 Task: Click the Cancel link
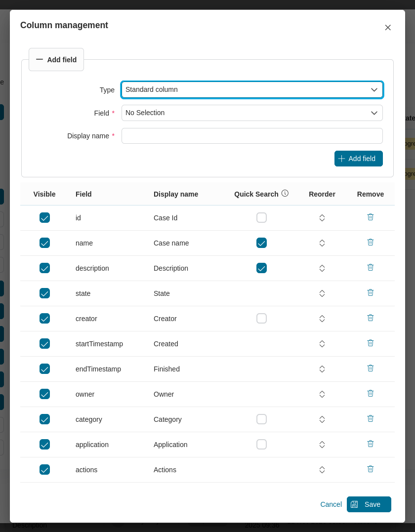331,504
